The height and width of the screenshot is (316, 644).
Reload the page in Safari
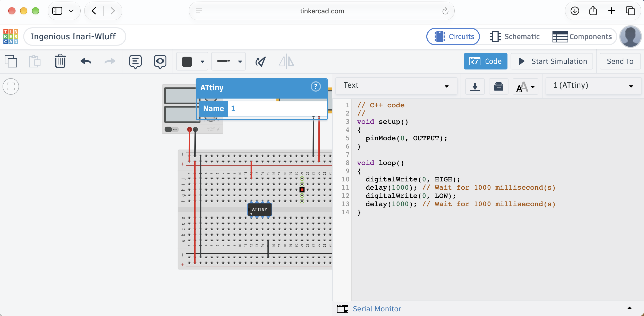445,11
